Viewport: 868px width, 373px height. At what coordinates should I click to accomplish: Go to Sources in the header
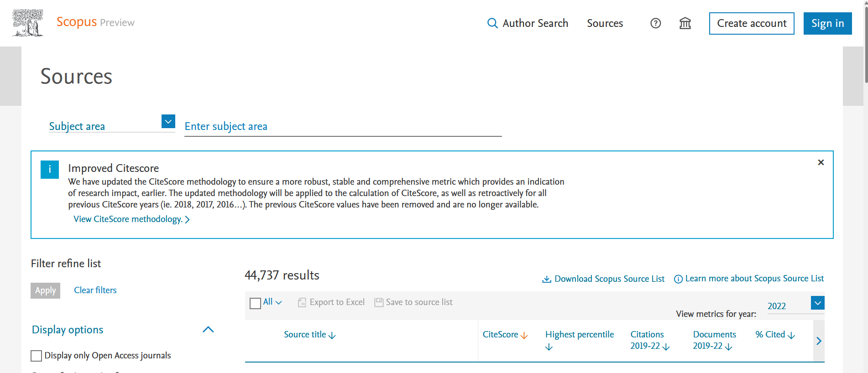pos(605,23)
